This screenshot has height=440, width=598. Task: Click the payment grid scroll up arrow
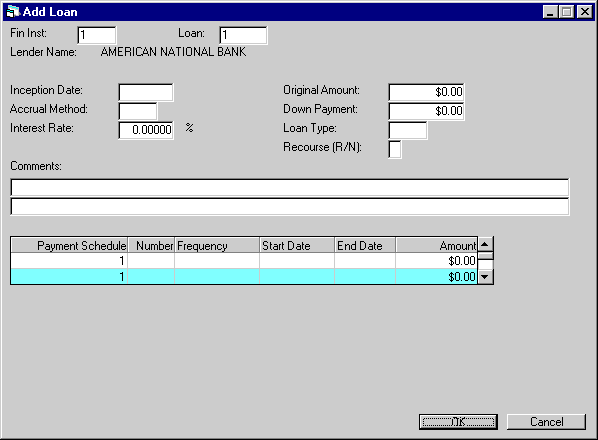pos(485,244)
